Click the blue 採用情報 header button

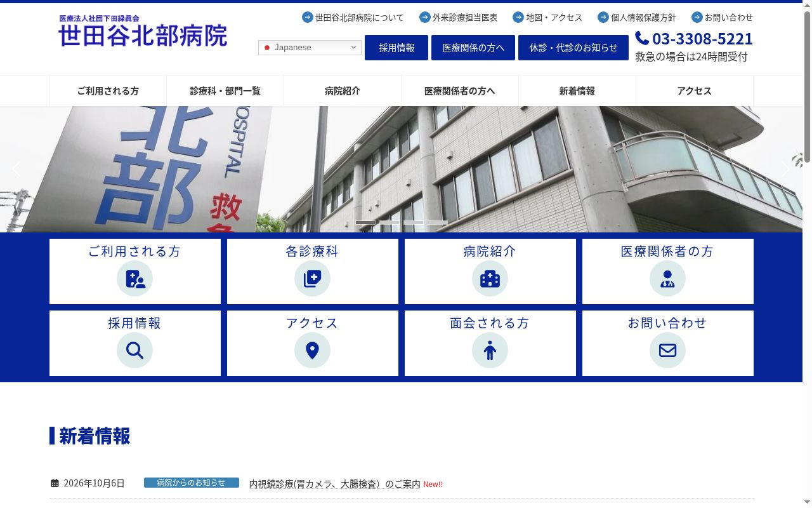tap(396, 48)
